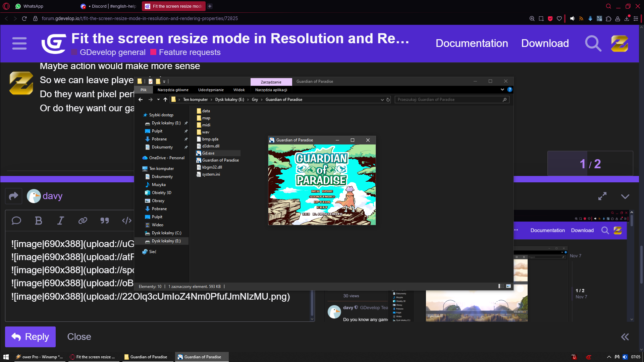
Task: Expand Explorer ribbon chevron
Action: coord(502,89)
